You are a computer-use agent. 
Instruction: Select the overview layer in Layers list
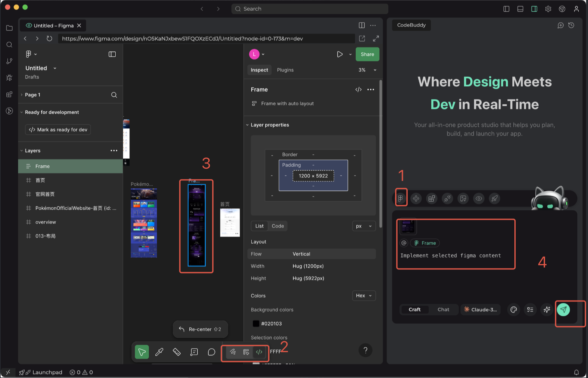tap(46, 222)
